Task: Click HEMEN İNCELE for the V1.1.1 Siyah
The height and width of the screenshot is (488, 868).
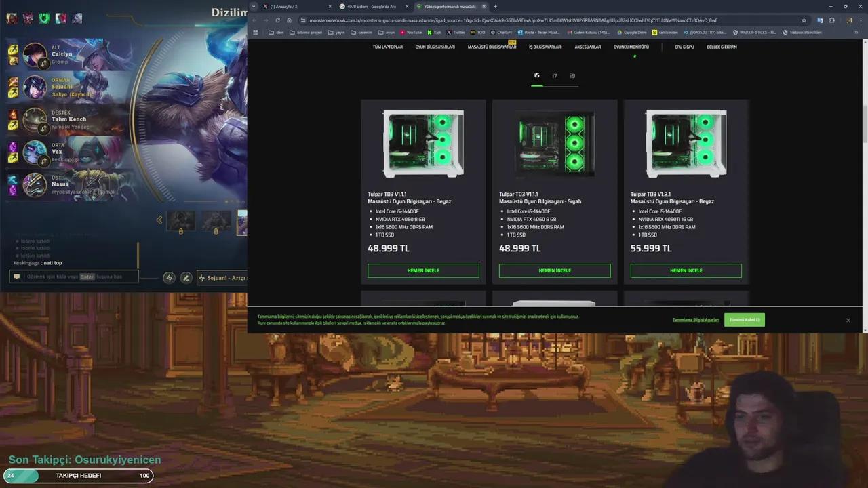Action: 555,270
